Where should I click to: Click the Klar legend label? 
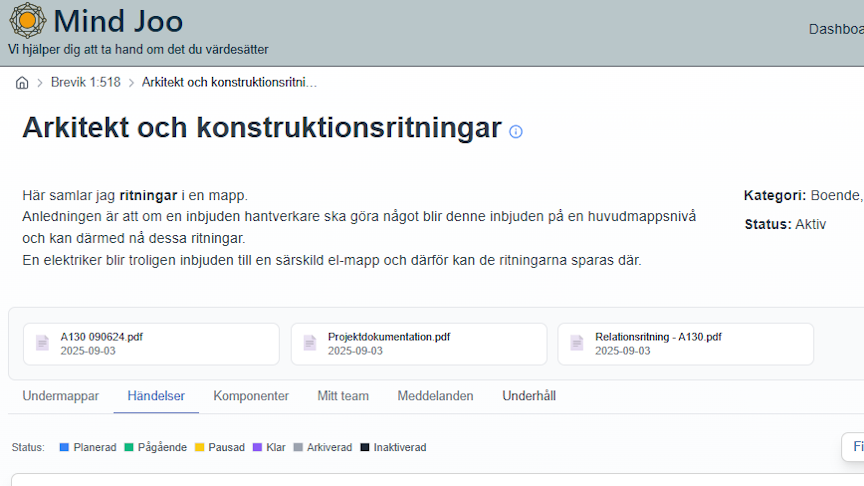tap(276, 447)
